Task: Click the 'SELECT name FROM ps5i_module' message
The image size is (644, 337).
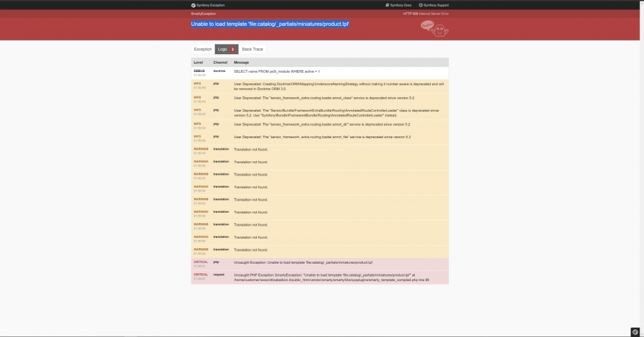Action: [x=277, y=71]
